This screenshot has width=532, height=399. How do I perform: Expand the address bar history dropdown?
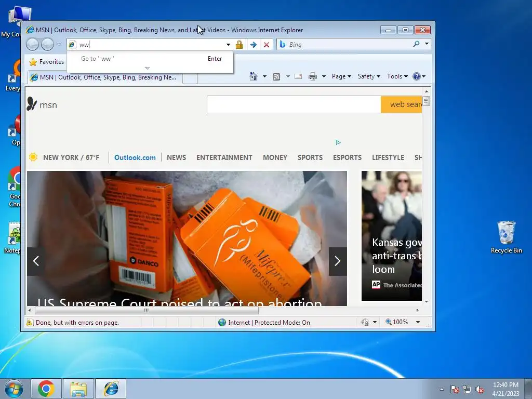pyautogui.click(x=228, y=45)
